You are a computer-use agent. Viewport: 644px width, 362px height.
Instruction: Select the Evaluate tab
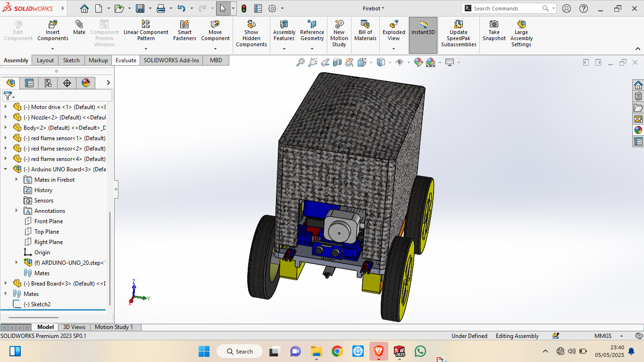(x=126, y=60)
